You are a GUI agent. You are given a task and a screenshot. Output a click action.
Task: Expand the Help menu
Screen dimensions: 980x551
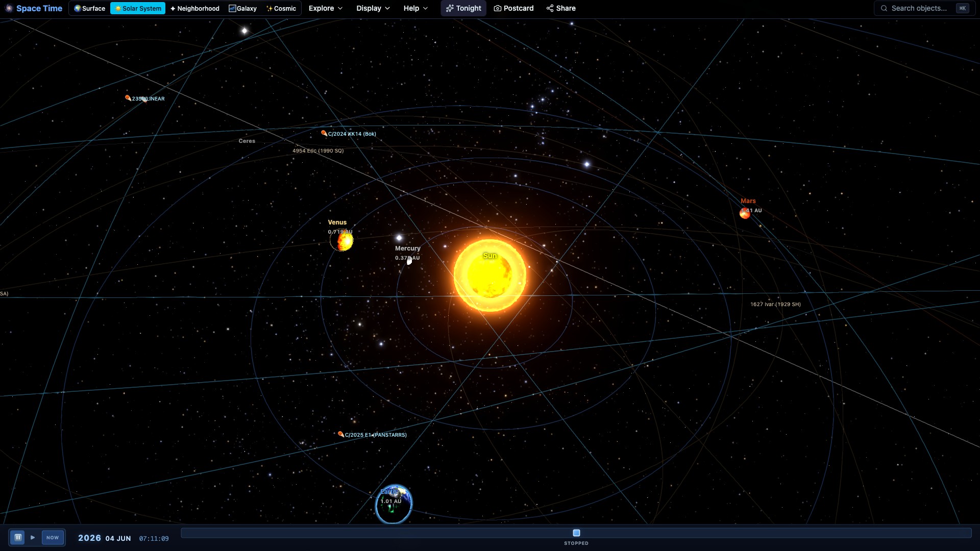[x=415, y=8]
